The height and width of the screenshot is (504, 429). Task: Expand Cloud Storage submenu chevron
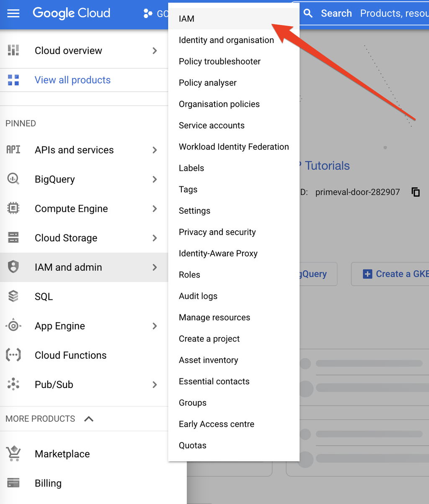click(155, 238)
